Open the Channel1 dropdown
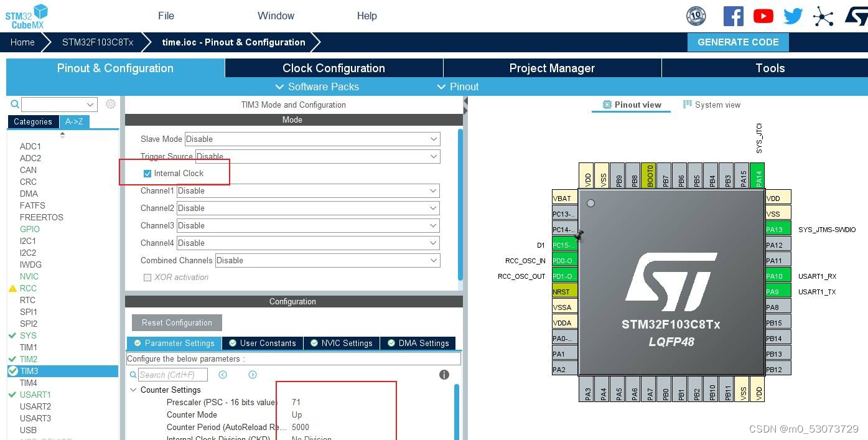Image resolution: width=868 pixels, height=440 pixels. (309, 190)
